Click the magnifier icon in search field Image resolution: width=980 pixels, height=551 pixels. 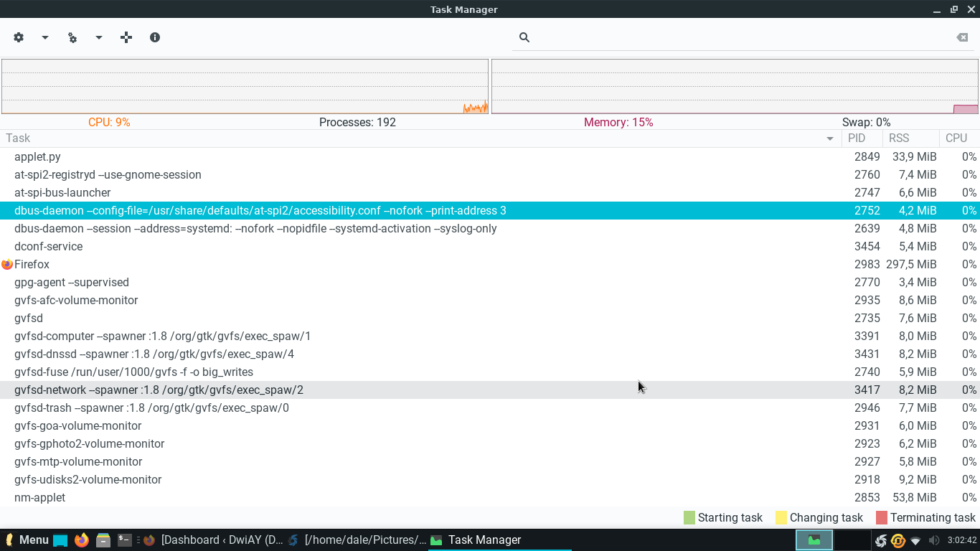pos(524,37)
